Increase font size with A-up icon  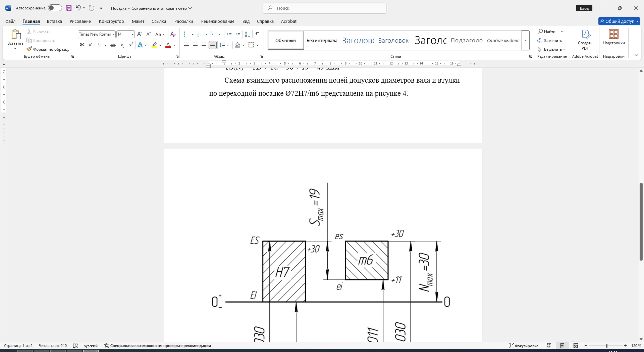pyautogui.click(x=140, y=34)
